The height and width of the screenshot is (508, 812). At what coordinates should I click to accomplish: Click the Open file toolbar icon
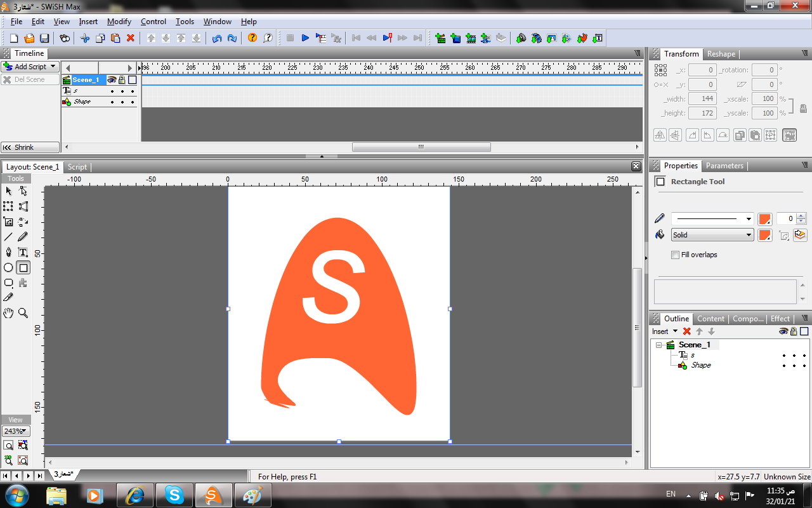click(29, 38)
